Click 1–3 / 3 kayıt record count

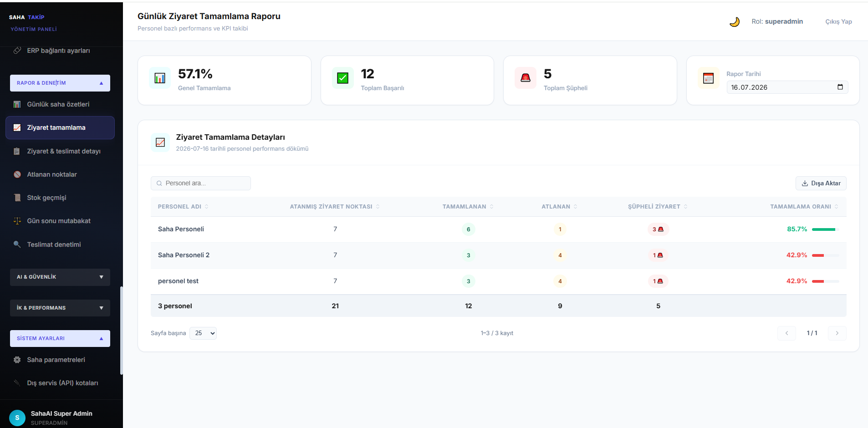[x=497, y=333]
